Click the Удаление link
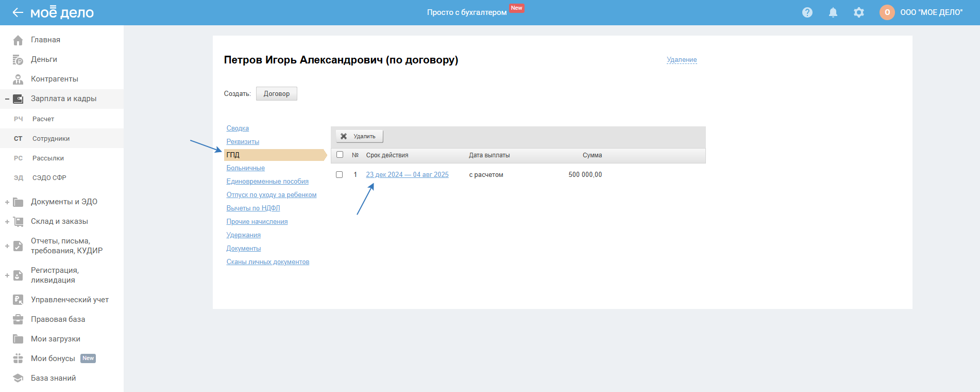The image size is (980, 392). (x=682, y=60)
